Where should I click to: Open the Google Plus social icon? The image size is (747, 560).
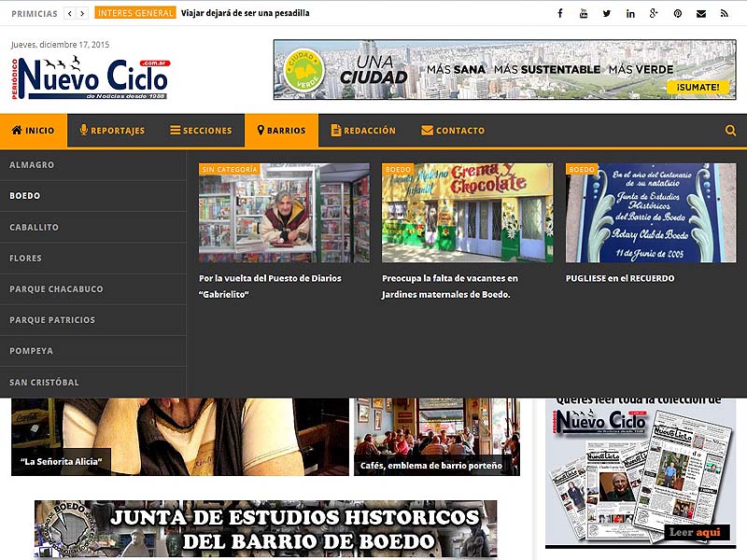(654, 13)
